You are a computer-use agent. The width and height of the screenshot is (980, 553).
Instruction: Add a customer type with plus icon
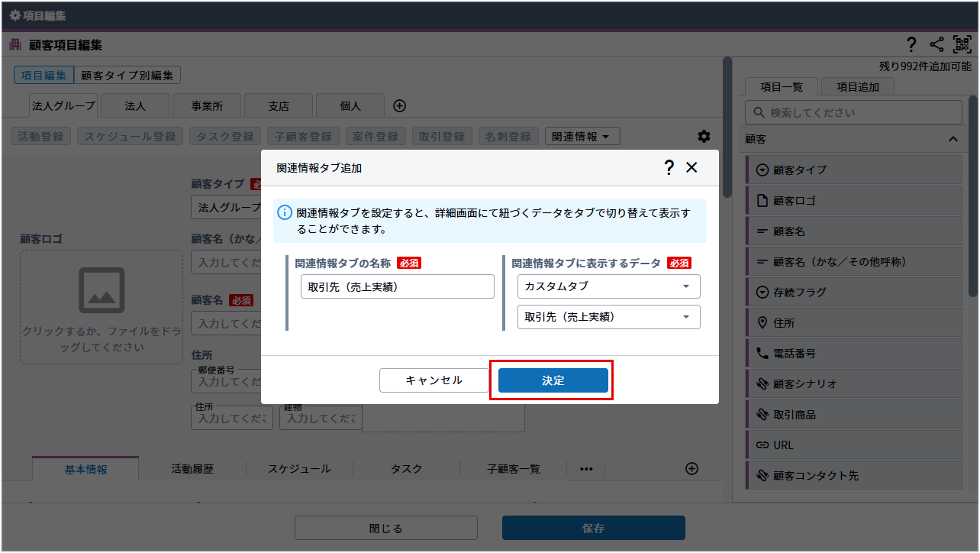pos(399,106)
